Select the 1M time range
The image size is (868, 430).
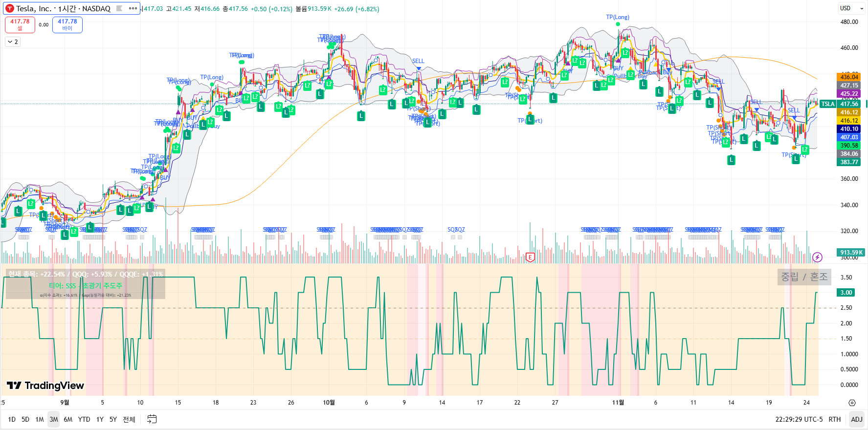click(40, 419)
